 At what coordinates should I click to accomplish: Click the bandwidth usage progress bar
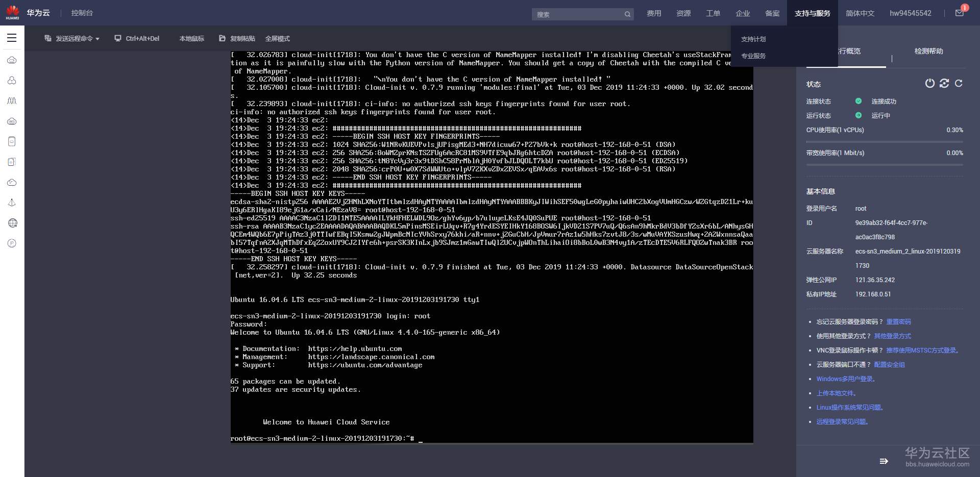click(885, 165)
